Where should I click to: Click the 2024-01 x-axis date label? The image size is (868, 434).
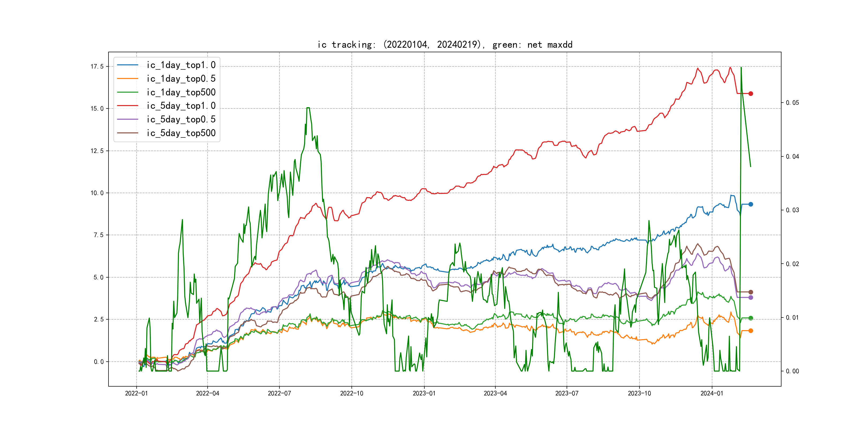pyautogui.click(x=712, y=393)
